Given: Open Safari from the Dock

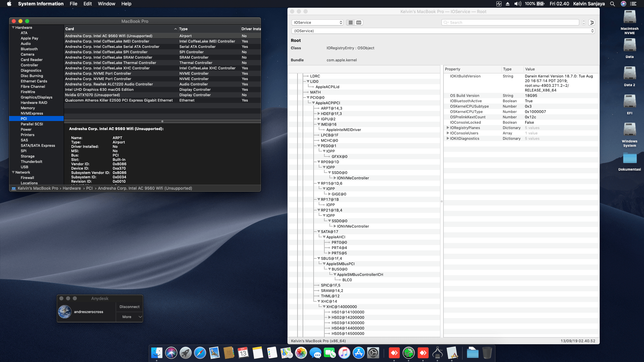Looking at the screenshot, I should 200,353.
